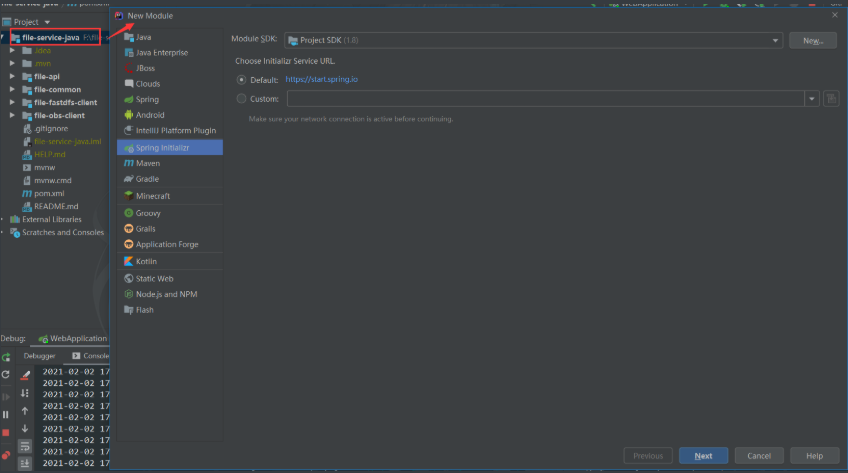Expand the file-api module
848x473 pixels.
(x=12, y=77)
